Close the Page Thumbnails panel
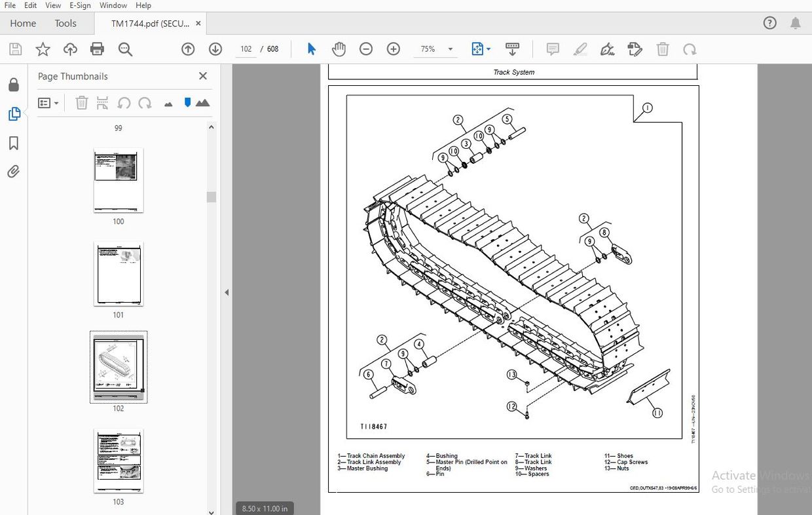 203,76
